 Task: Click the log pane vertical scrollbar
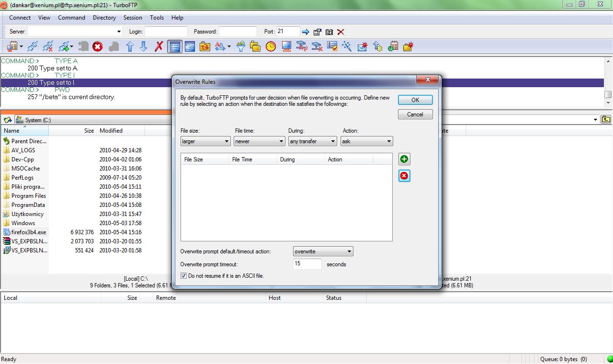pos(608,81)
